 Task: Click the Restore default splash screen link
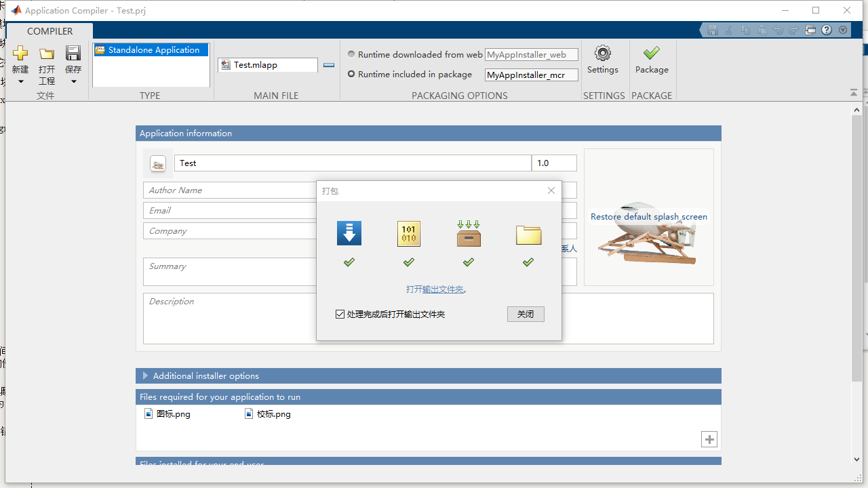pos(648,216)
